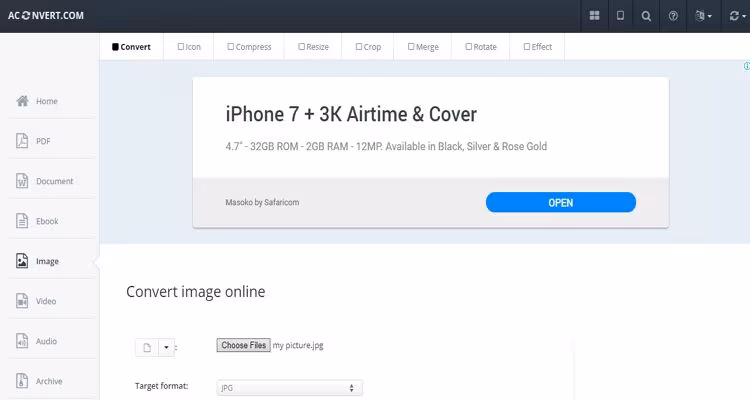This screenshot has width=750, height=400.
Task: Open the Video label in sidebar
Action: click(x=46, y=301)
